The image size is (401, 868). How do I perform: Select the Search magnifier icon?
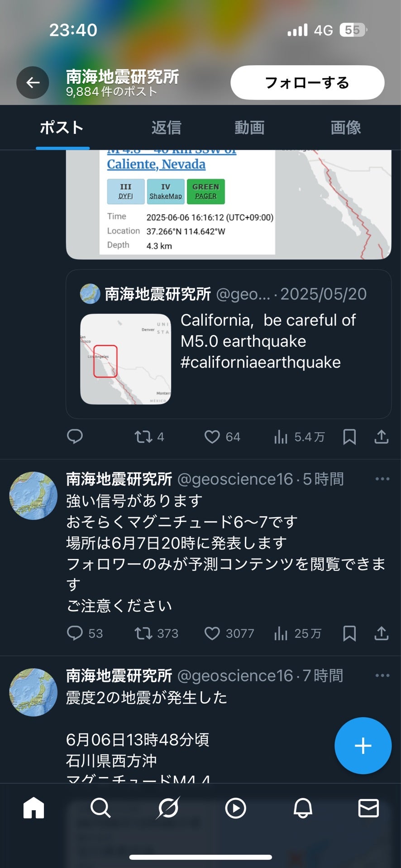click(100, 809)
